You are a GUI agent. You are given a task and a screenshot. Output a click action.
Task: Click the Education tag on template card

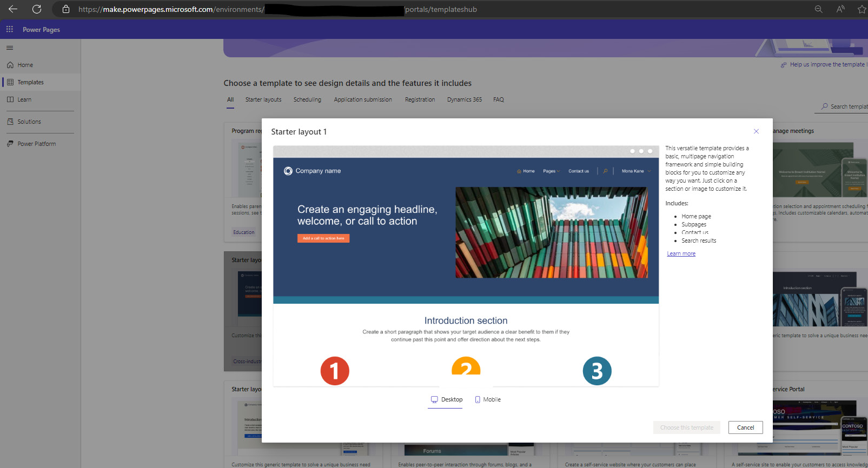pyautogui.click(x=243, y=232)
